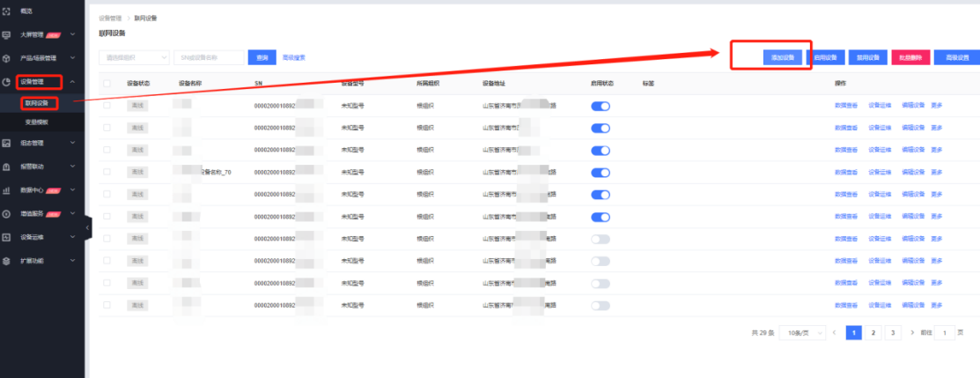Click the 概览 overview icon in sidebar

tap(7, 11)
